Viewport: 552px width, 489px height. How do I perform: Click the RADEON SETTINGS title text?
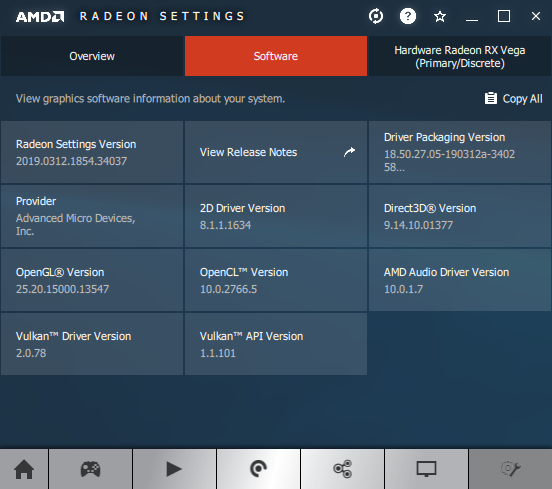coord(162,16)
